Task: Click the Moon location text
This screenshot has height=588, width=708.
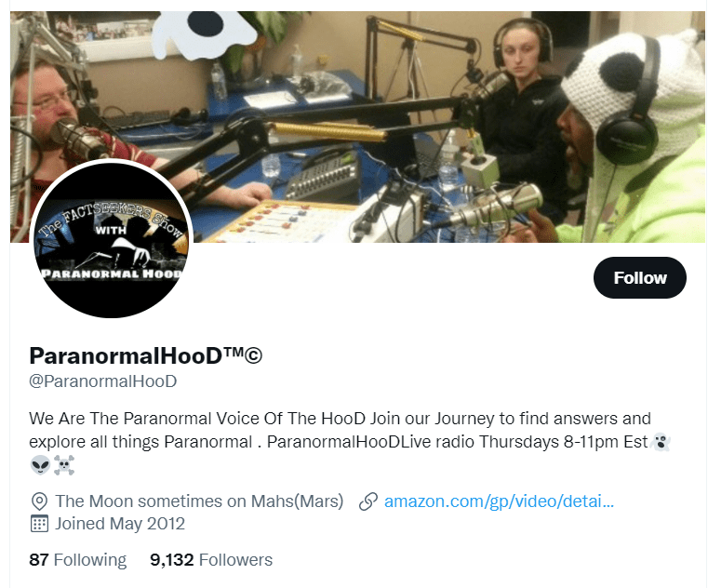Action: (199, 501)
